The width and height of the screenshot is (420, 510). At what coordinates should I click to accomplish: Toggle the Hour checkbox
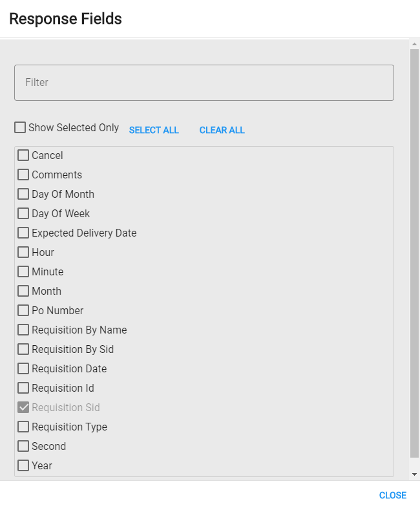(23, 252)
